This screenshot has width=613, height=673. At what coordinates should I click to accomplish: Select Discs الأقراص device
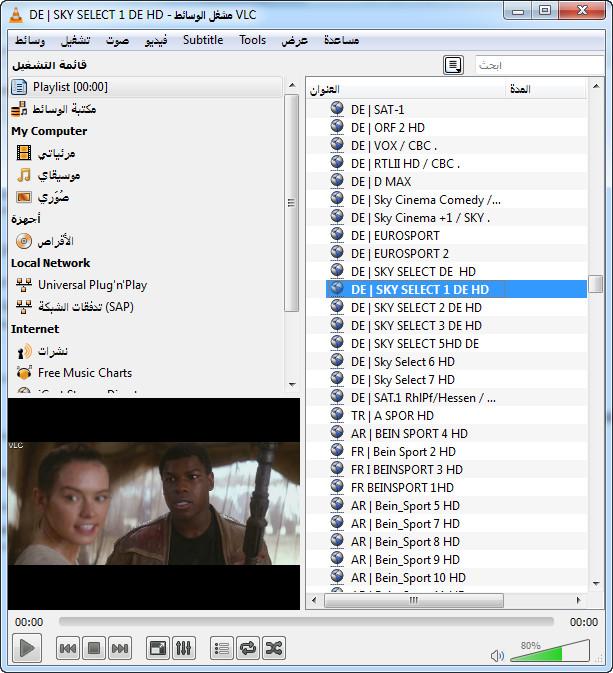[x=55, y=241]
